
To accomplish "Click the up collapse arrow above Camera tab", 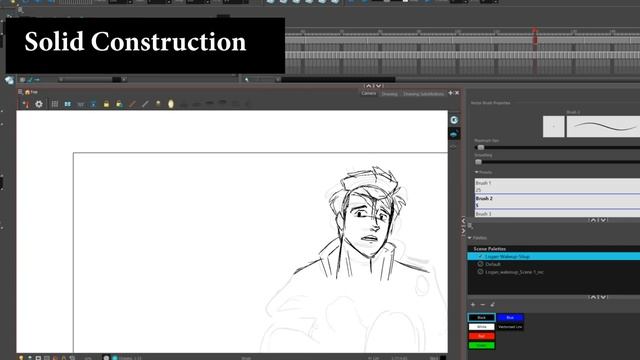I will pos(369,86).
